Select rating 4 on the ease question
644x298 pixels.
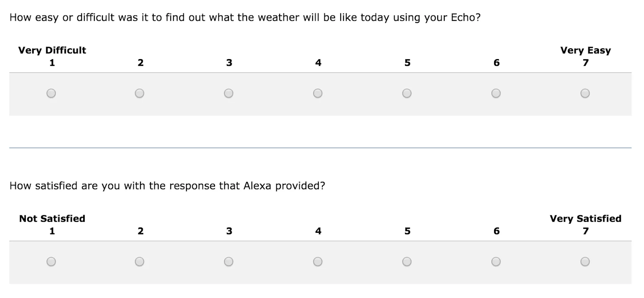coord(318,93)
